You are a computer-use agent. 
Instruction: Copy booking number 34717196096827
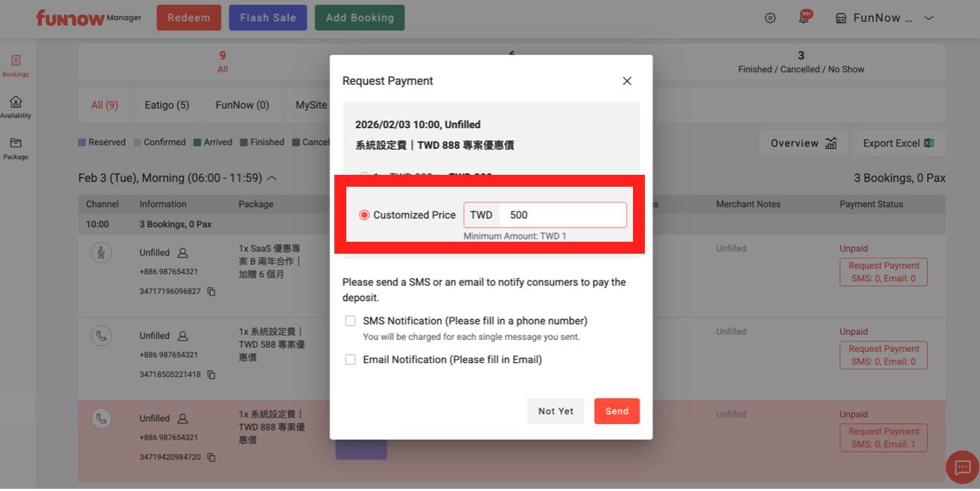[x=211, y=292]
